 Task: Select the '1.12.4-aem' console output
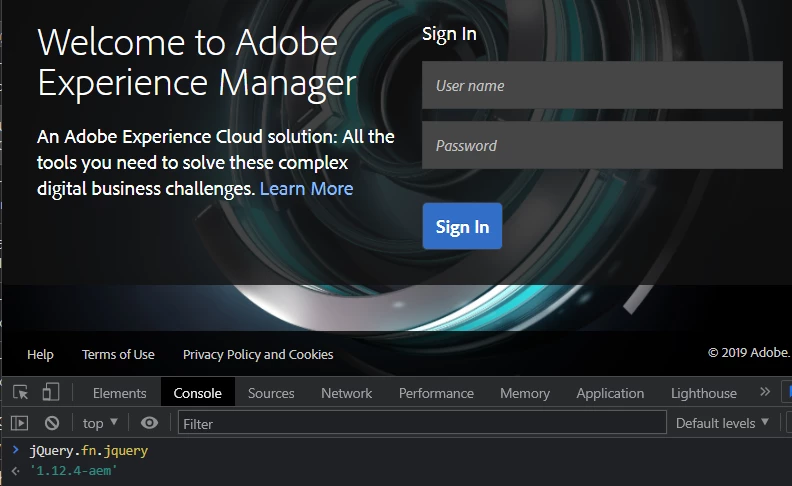click(x=73, y=471)
